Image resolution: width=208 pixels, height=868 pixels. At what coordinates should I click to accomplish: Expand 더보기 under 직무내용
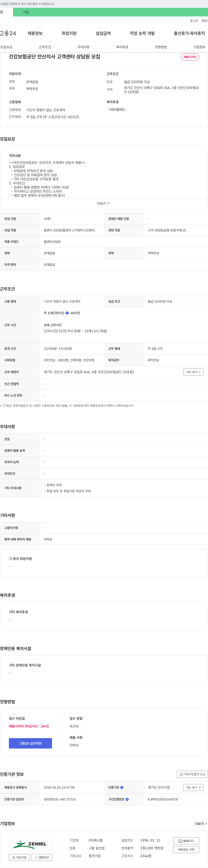(104, 203)
